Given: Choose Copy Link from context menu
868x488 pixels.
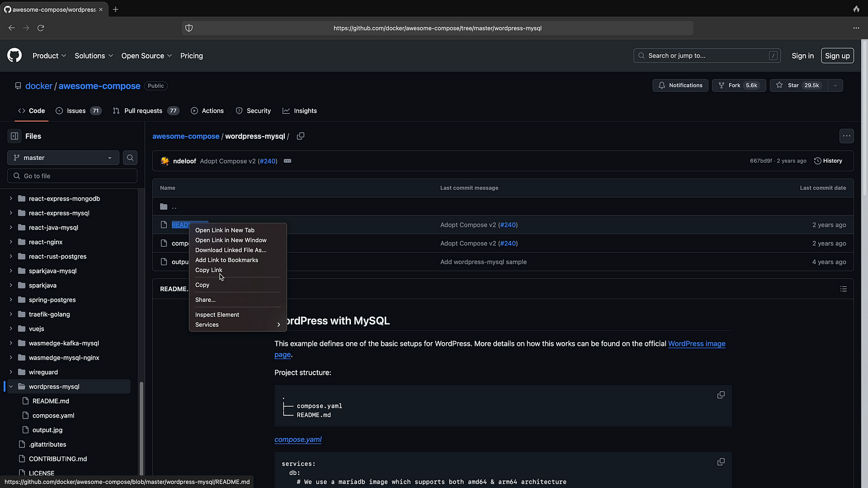Looking at the screenshot, I should (x=209, y=270).
